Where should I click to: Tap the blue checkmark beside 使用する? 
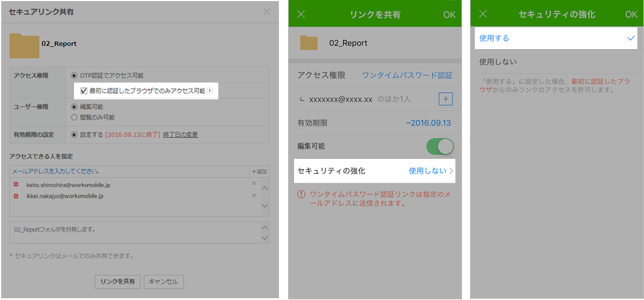click(x=631, y=38)
